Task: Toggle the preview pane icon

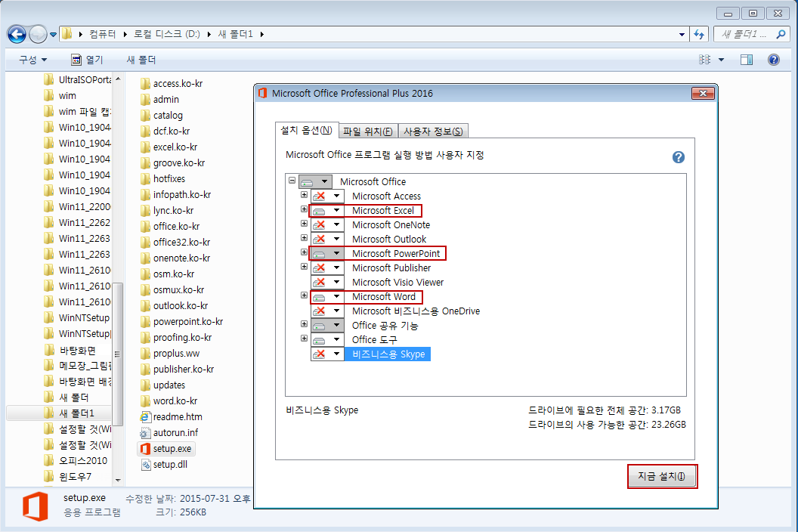Action: (x=746, y=60)
